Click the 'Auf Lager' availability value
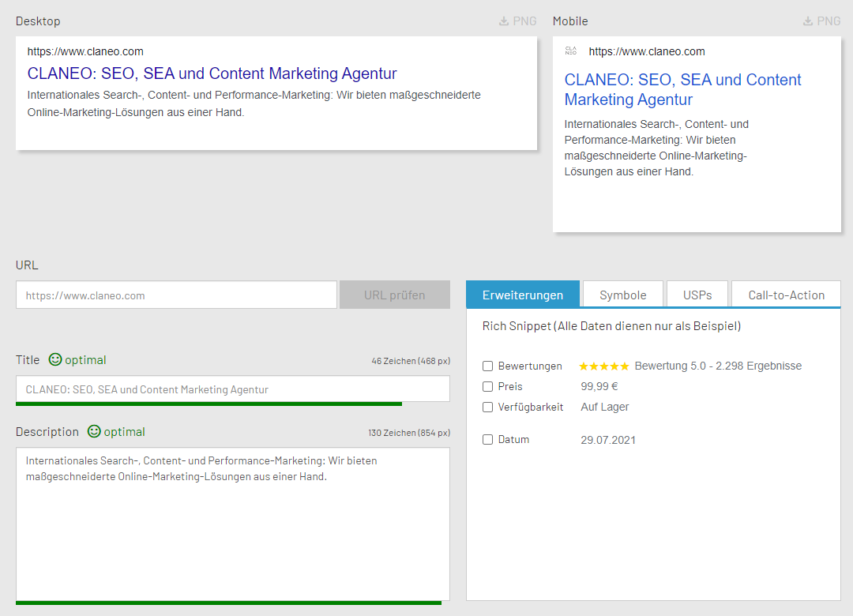Viewport: 853px width, 616px height. click(x=605, y=407)
